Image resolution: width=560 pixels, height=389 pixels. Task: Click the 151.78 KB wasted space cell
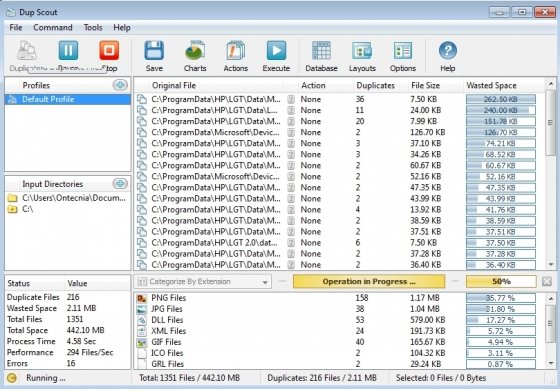[501, 121]
